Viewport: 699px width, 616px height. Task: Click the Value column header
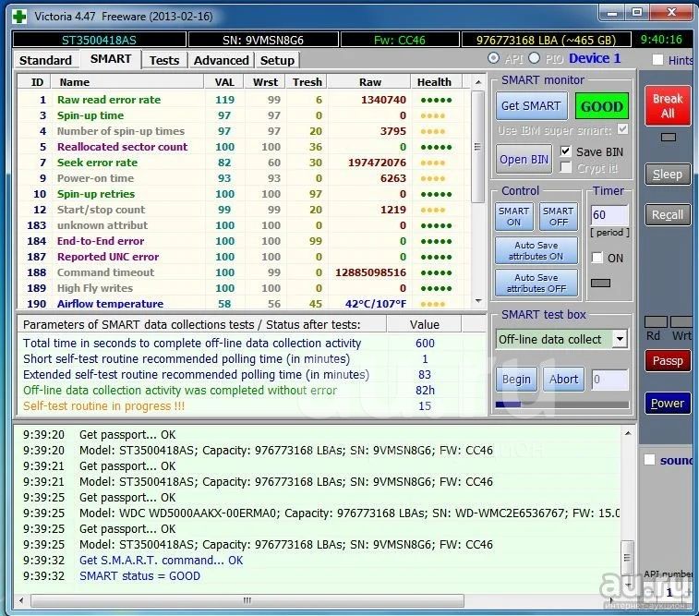(425, 324)
